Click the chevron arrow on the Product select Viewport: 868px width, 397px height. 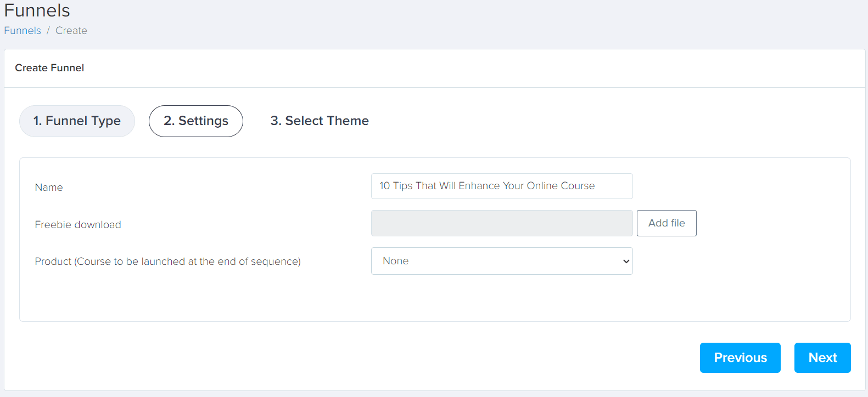(x=626, y=262)
